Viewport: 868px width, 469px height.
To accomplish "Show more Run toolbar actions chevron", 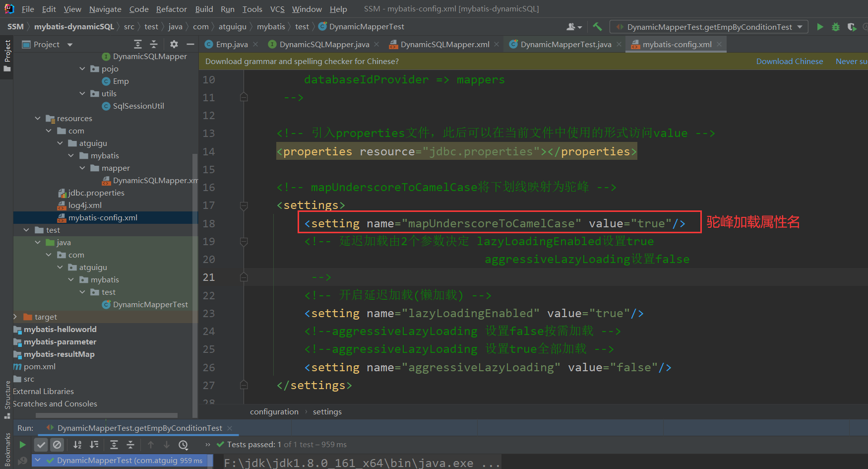I will (x=207, y=445).
